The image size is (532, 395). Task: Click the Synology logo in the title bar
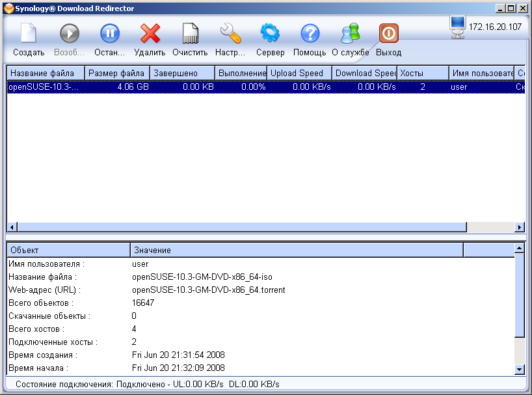coord(9,8)
